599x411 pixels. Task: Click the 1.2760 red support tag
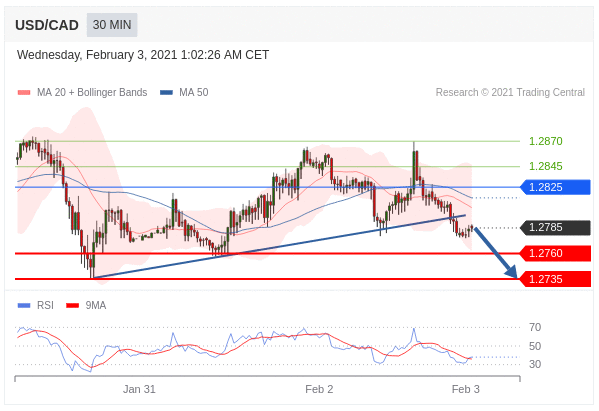pos(555,253)
